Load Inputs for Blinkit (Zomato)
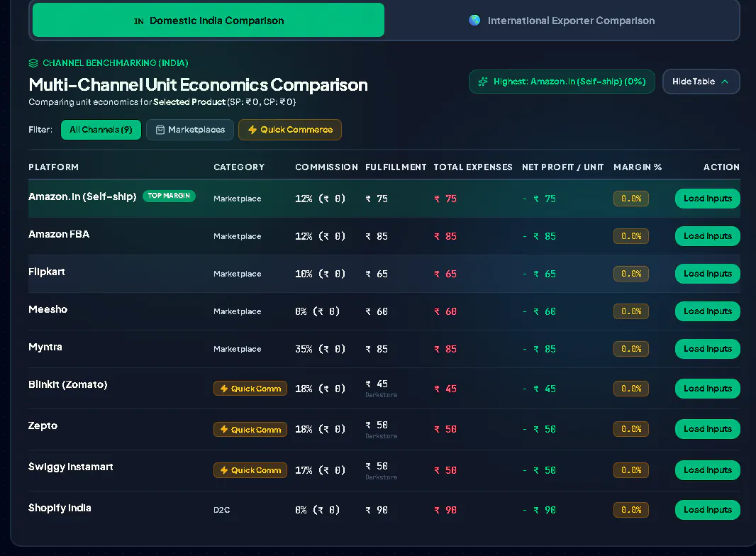The width and height of the screenshot is (756, 556). click(707, 388)
